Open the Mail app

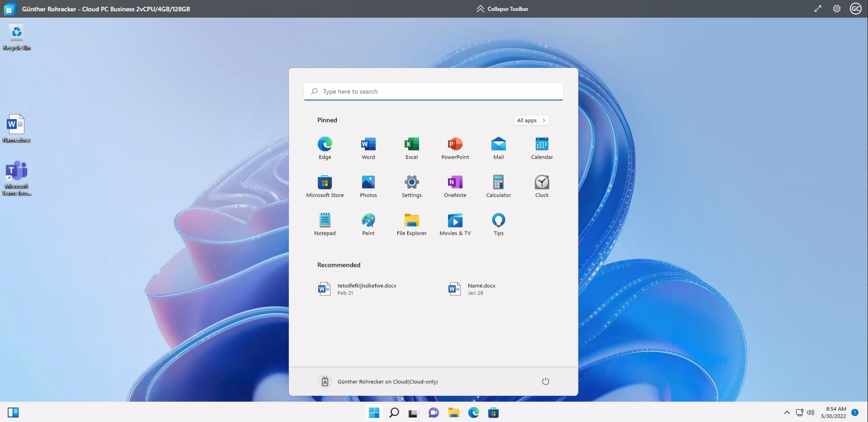coord(498,148)
